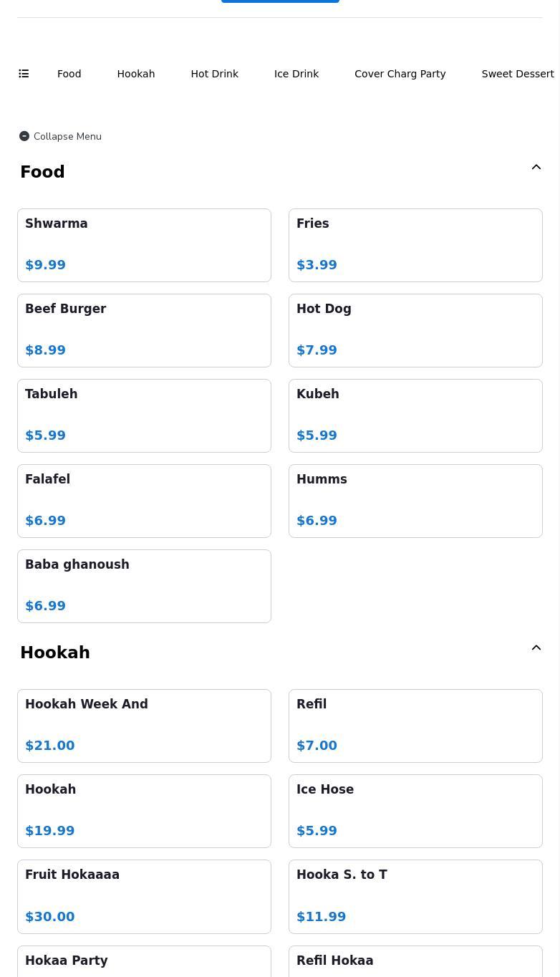Image resolution: width=560 pixels, height=977 pixels.
Task: Navigate to the Hot Drink category
Action: [x=214, y=74]
